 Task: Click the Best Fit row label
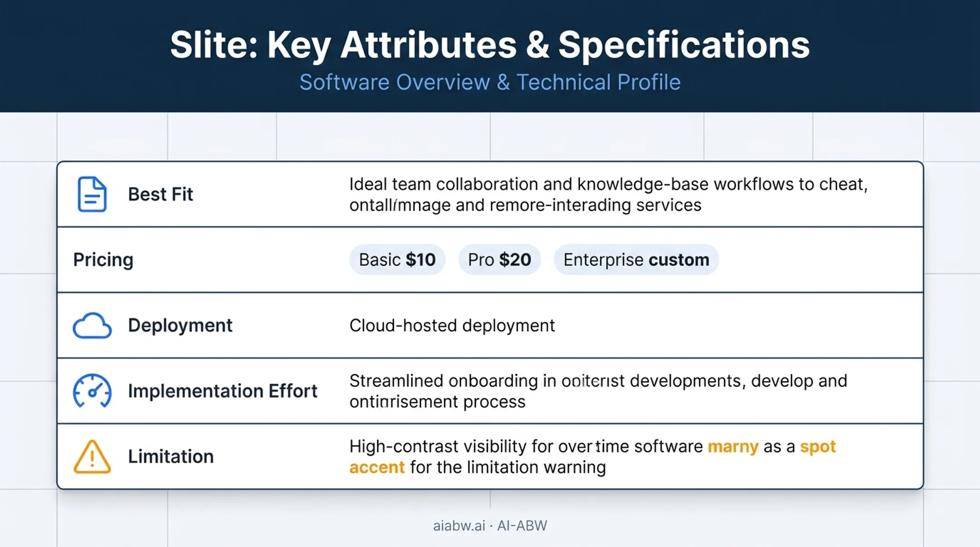[x=161, y=194]
